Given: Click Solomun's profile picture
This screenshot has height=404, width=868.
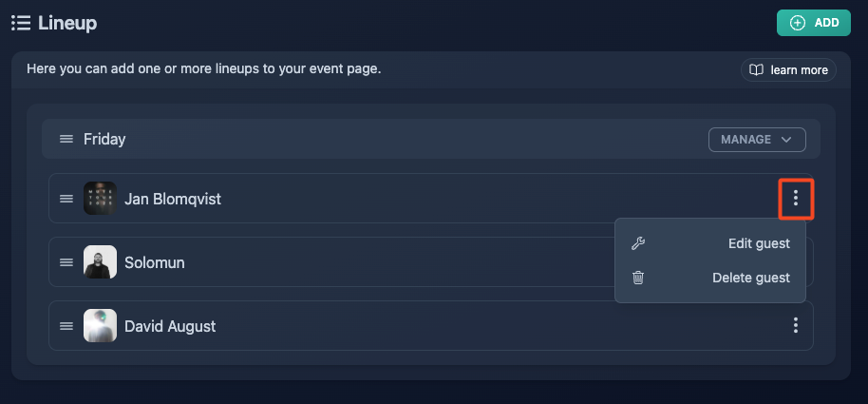Looking at the screenshot, I should (x=101, y=262).
